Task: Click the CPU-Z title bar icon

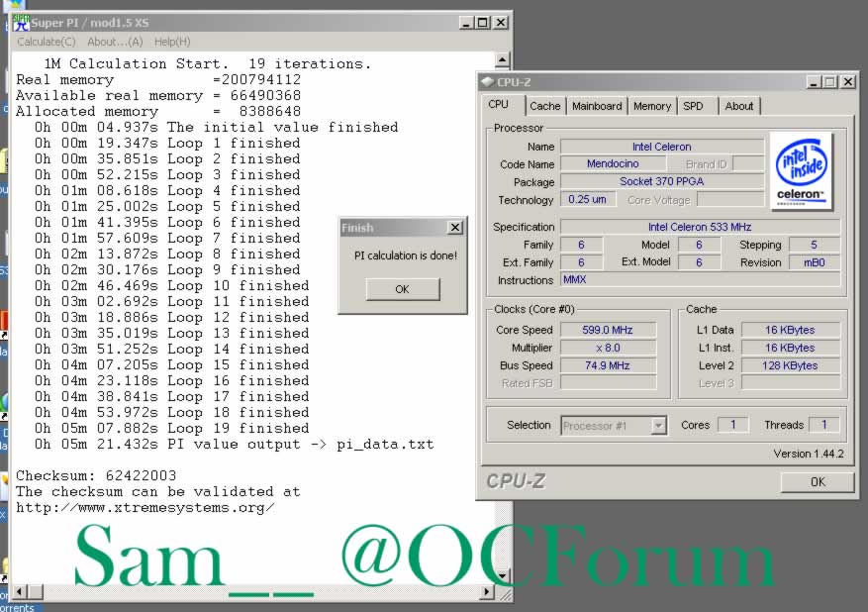Action: click(x=487, y=82)
